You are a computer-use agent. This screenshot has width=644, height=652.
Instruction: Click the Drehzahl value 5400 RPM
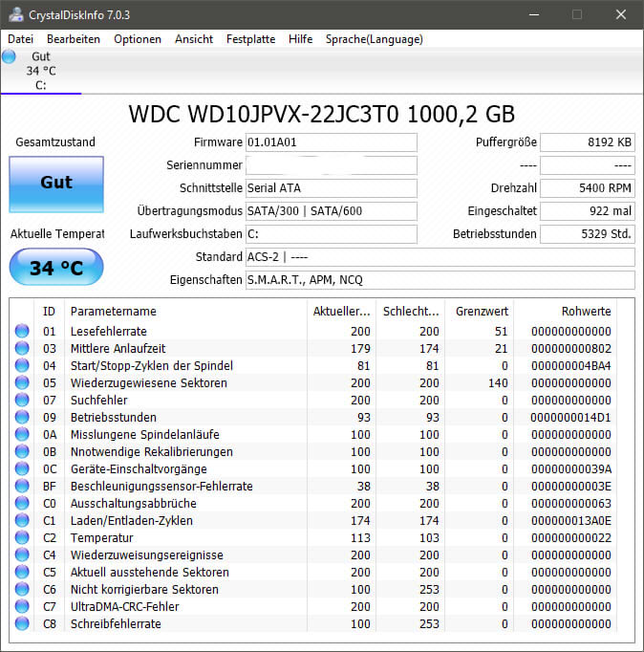click(x=588, y=188)
